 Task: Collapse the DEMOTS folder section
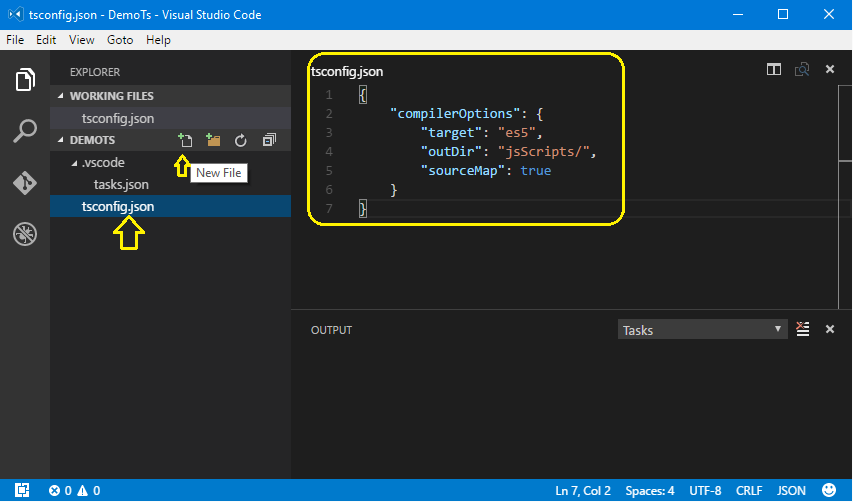60,140
